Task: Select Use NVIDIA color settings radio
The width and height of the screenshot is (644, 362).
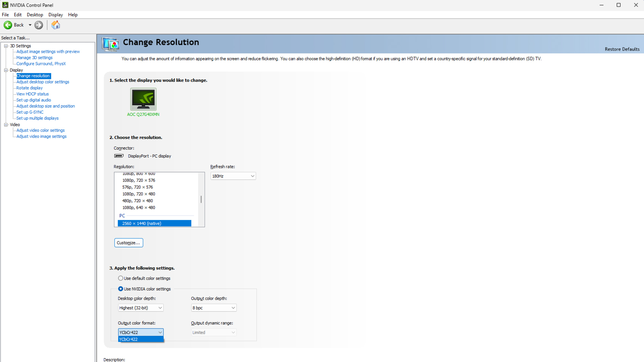Action: [121, 289]
